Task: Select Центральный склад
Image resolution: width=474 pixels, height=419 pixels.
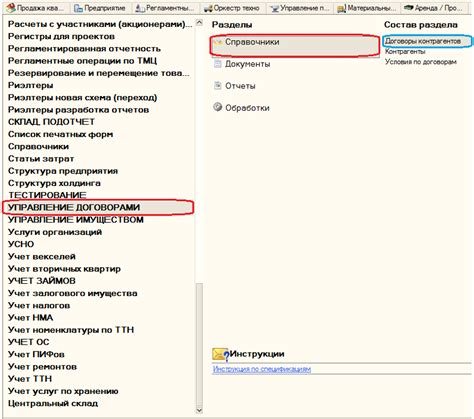Action: pyautogui.click(x=53, y=403)
